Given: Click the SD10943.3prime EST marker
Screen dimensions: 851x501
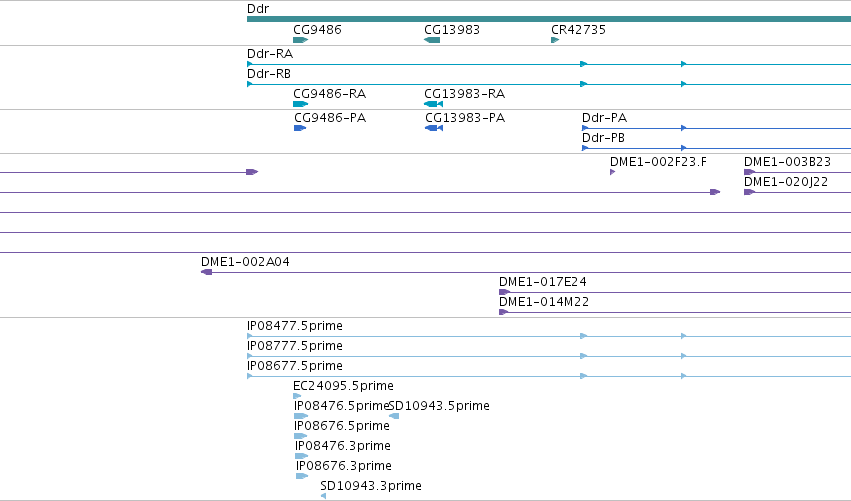Looking at the screenshot, I should tap(323, 496).
